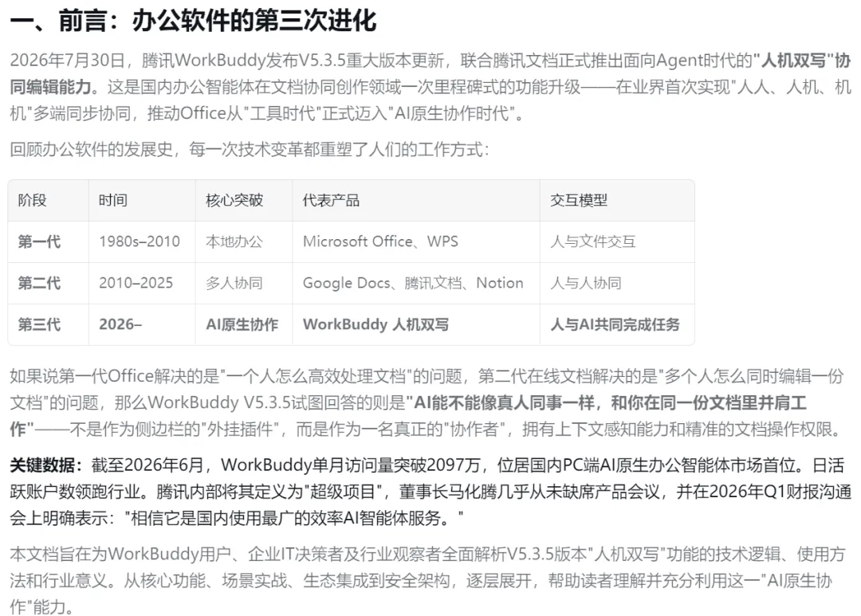Click the cell "人与人协同"
861x616 pixels.
pos(586,283)
